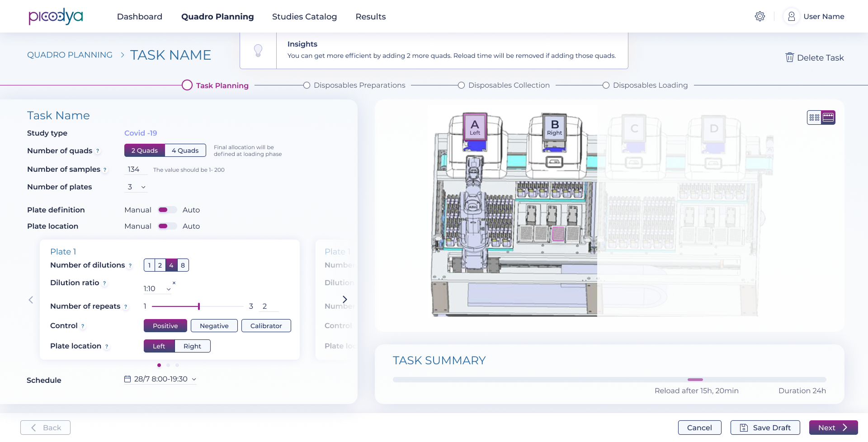Image resolution: width=868 pixels, height=442 pixels.
Task: Switch to plate layout view icon
Action: 828,118
